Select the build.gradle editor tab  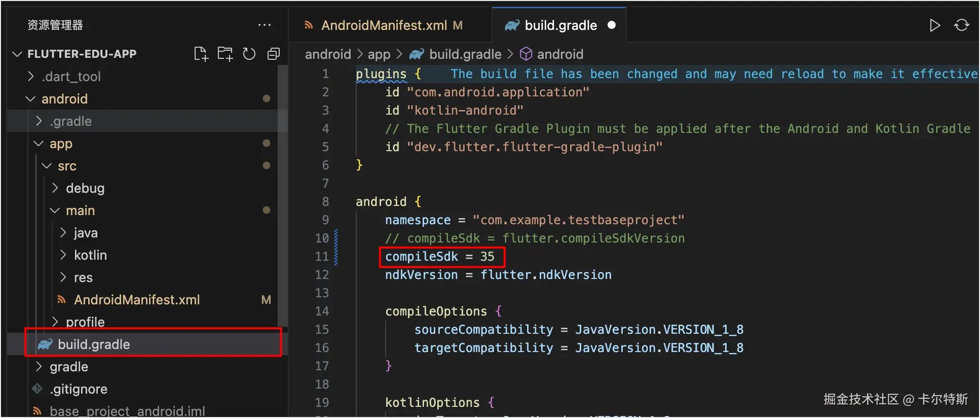point(559,25)
